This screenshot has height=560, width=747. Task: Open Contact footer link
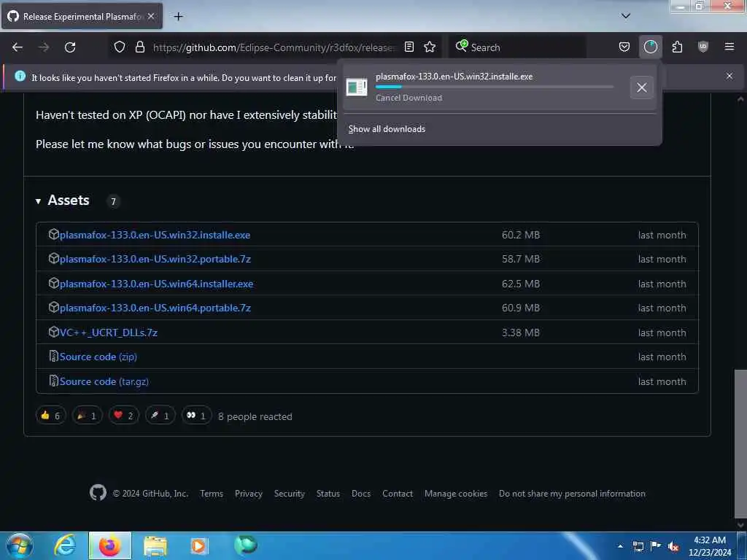[x=398, y=494]
